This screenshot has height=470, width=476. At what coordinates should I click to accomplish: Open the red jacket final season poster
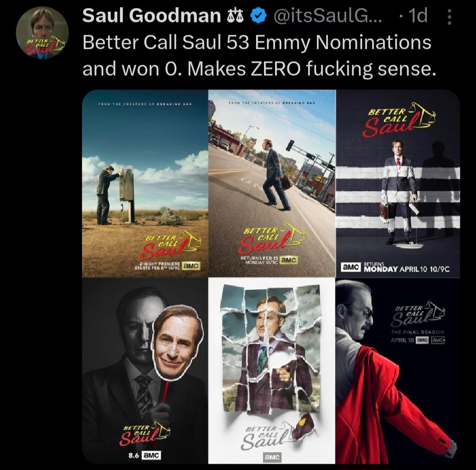coord(398,370)
